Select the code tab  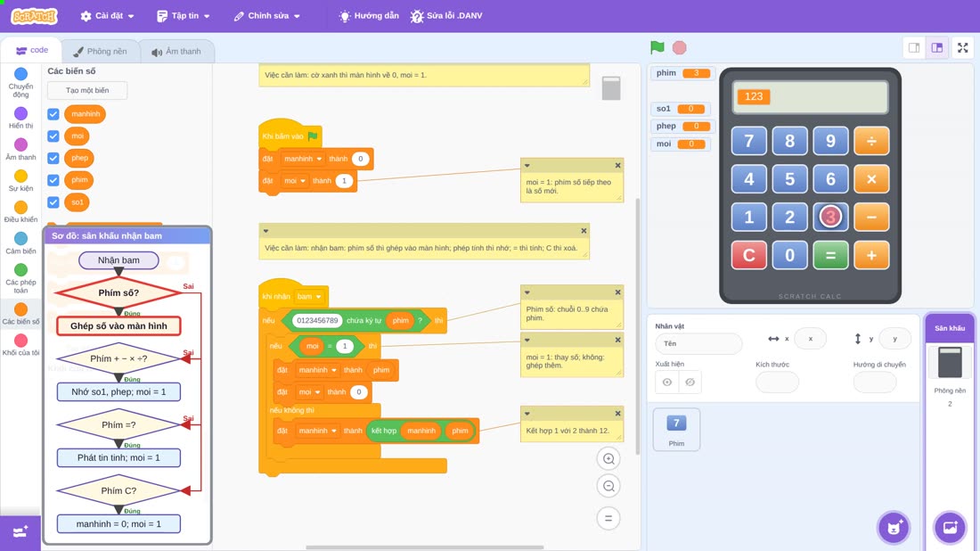31,50
